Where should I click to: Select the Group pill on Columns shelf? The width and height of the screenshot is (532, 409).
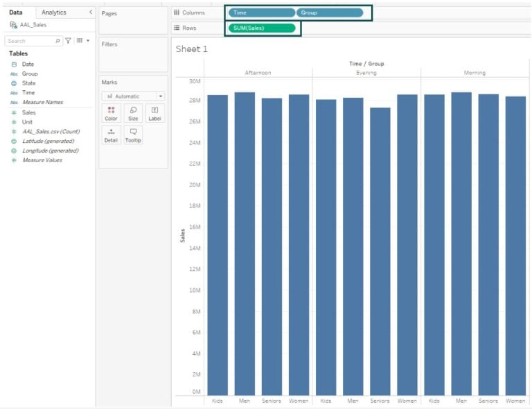329,12
